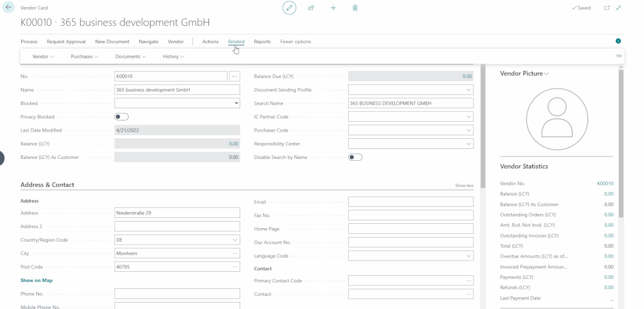Image resolution: width=644 pixels, height=309 pixels.
Task: Click the Home Page field
Action: tap(411, 229)
